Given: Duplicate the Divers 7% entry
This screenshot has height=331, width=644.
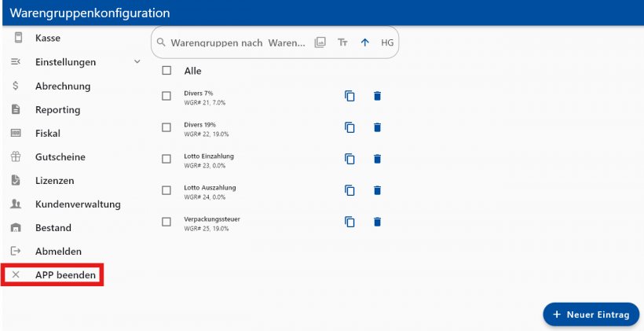Looking at the screenshot, I should tap(349, 96).
